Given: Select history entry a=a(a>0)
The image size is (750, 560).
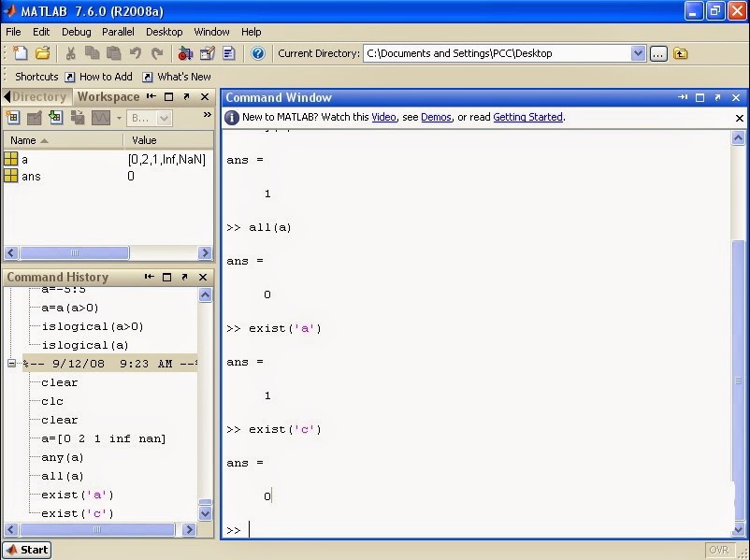Looking at the screenshot, I should (70, 308).
